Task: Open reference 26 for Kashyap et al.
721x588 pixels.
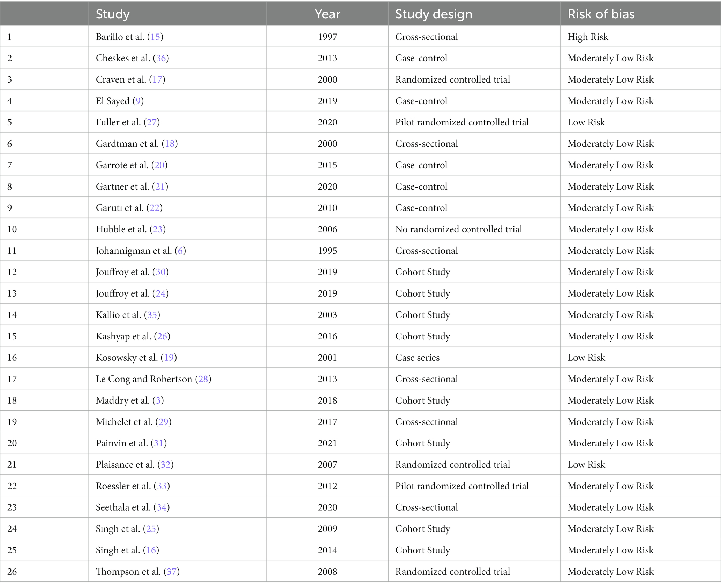Action: (162, 336)
